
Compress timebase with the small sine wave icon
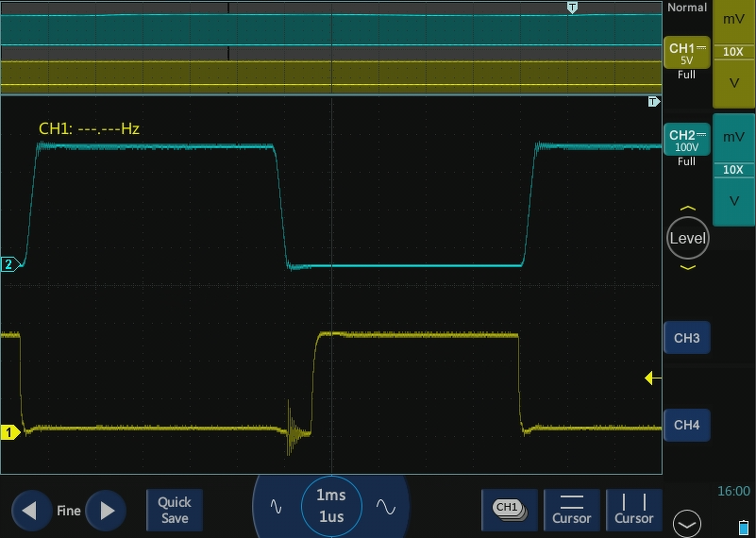pyautogui.click(x=276, y=507)
